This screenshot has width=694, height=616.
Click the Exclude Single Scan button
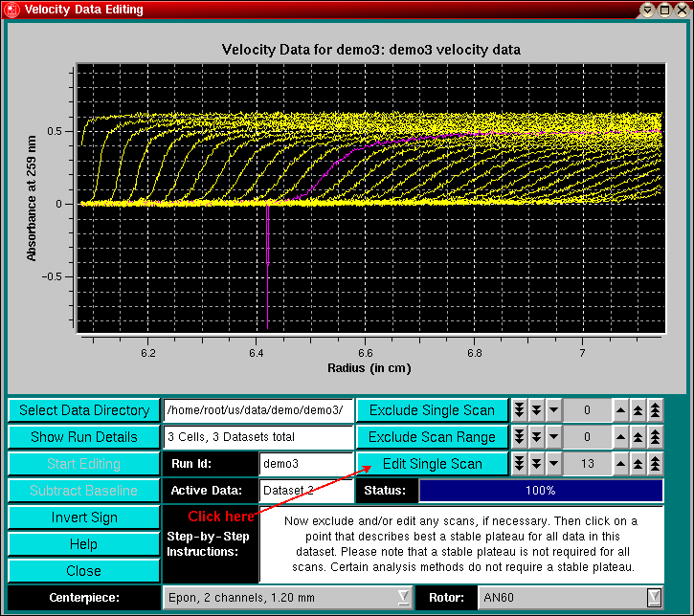tap(432, 410)
